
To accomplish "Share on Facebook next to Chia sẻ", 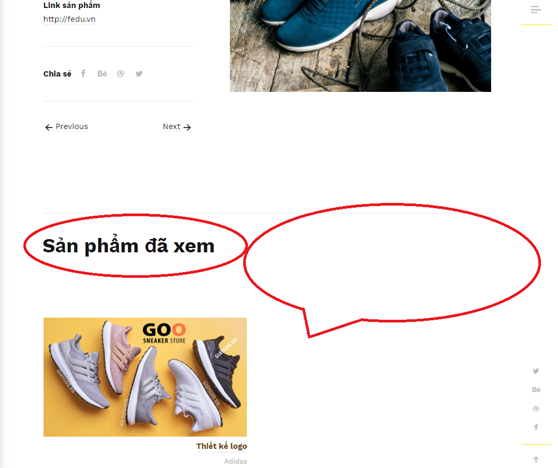I will [83, 73].
